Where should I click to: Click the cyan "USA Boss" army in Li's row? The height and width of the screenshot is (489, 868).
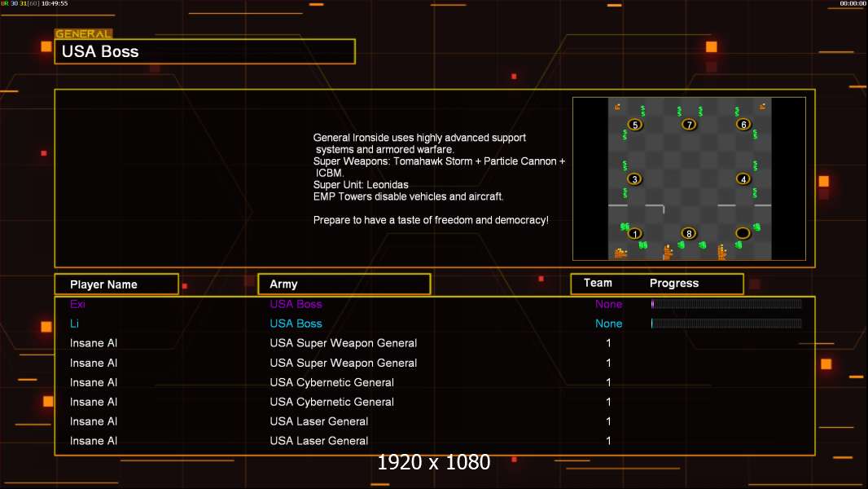point(296,324)
